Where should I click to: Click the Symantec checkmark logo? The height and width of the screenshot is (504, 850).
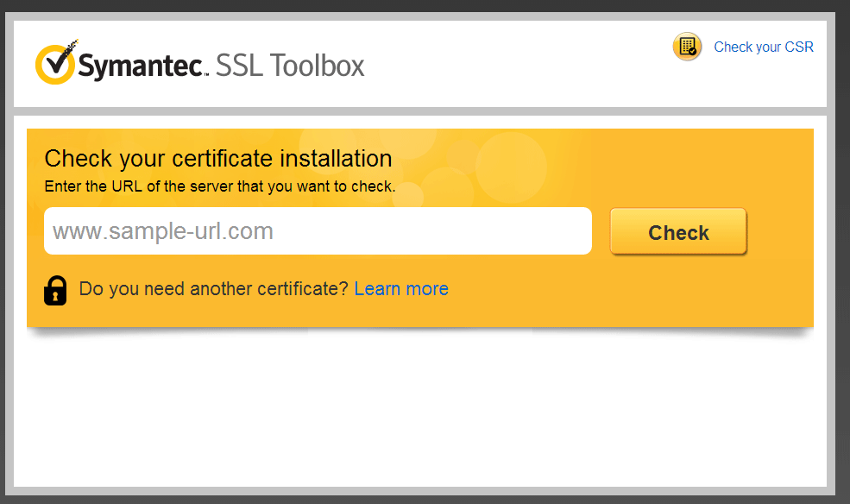coord(56,62)
